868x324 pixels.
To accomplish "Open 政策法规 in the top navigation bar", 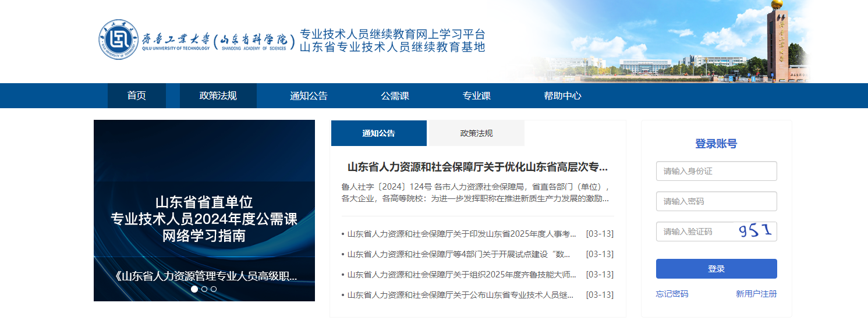I will 218,96.
